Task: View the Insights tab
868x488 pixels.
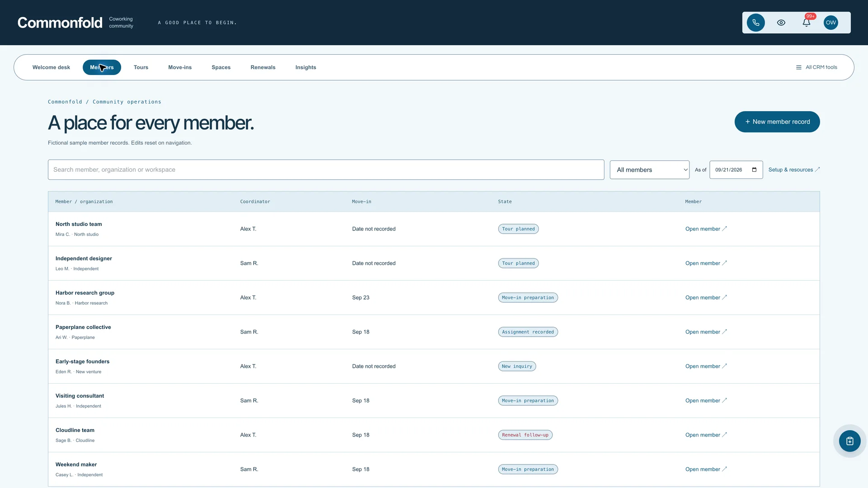Action: [x=306, y=67]
